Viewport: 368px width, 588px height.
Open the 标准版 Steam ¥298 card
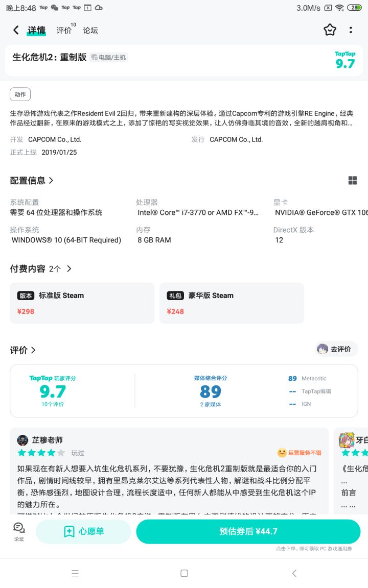coord(82,303)
